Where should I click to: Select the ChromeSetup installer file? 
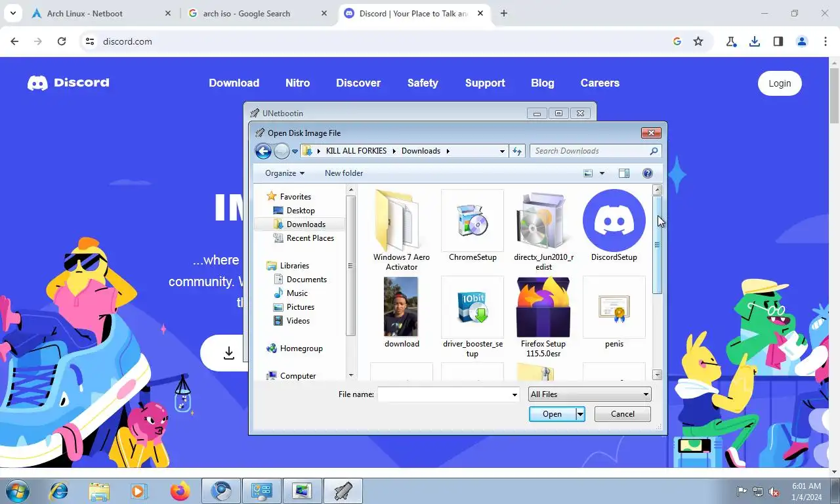tap(472, 226)
